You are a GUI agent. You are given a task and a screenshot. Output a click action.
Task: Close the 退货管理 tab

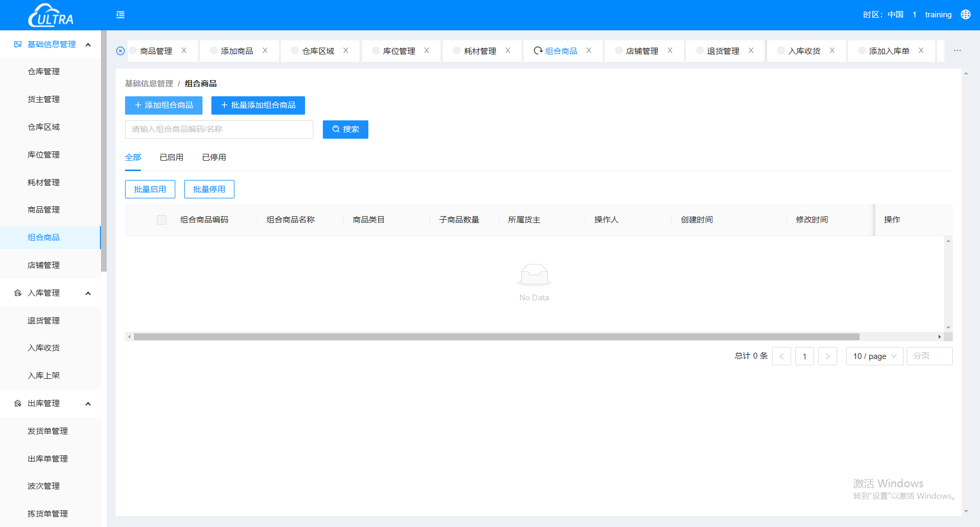[x=751, y=51]
